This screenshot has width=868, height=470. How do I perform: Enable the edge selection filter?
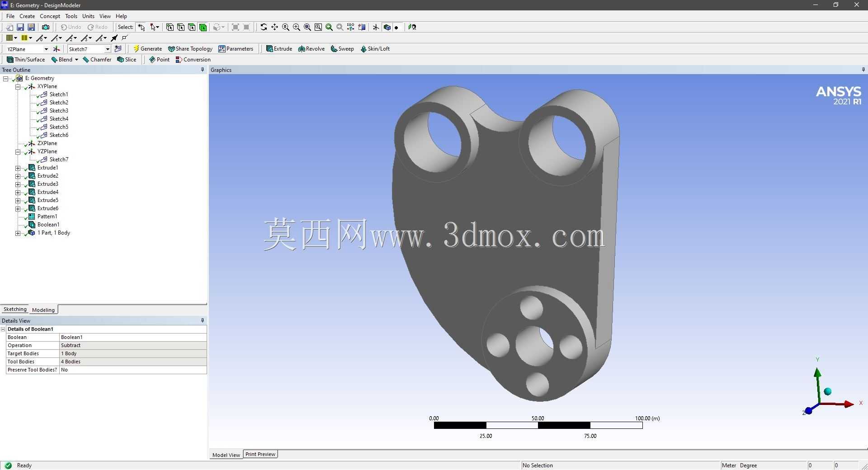(x=181, y=27)
